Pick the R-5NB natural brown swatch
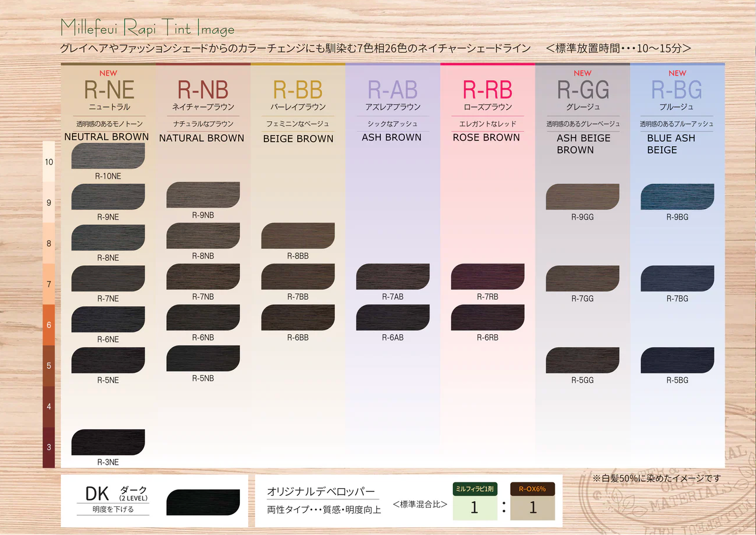756x535 pixels. coord(203,359)
